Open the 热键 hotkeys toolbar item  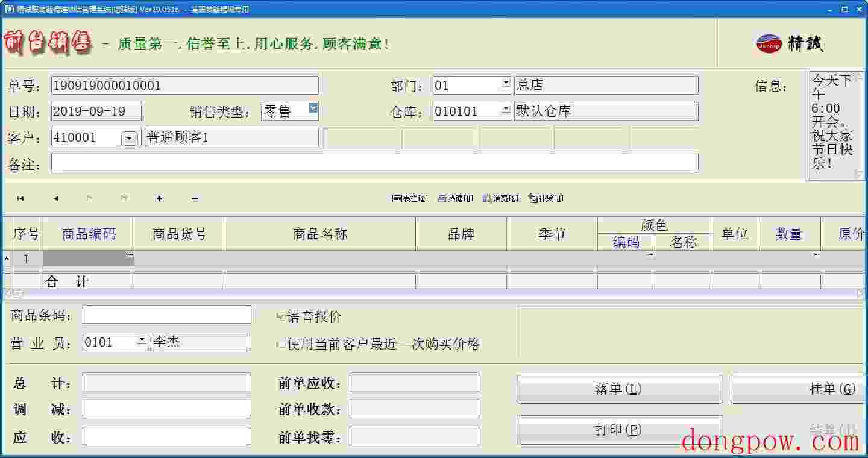click(x=456, y=198)
